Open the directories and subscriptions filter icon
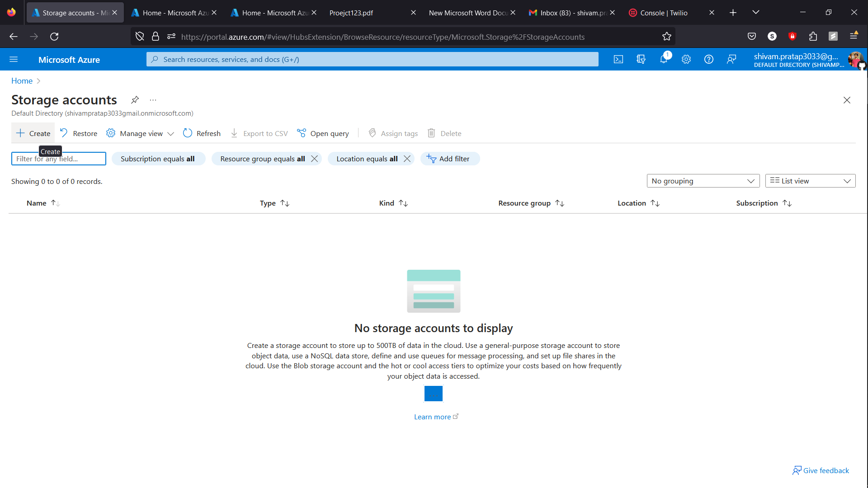This screenshot has width=868, height=488. [x=641, y=59]
